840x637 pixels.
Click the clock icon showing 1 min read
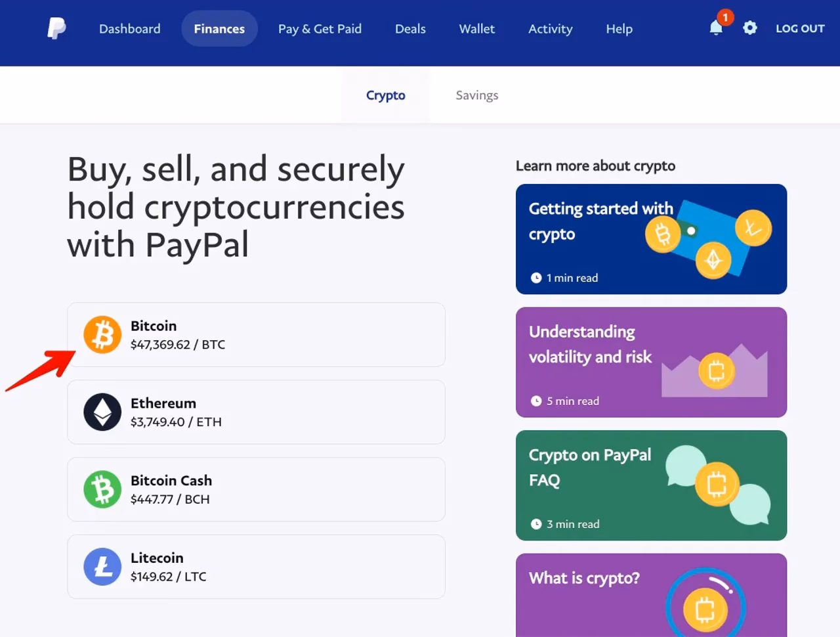536,278
